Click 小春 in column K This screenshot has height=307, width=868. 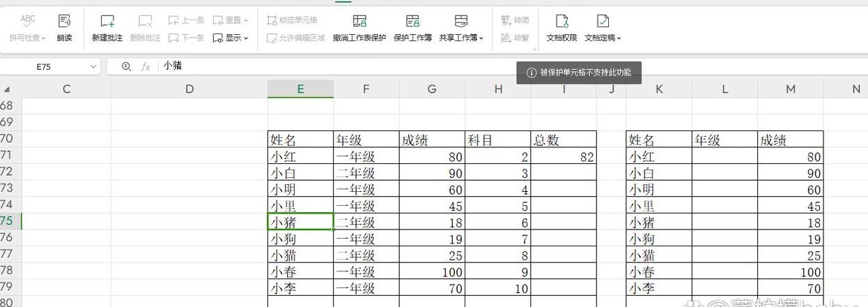click(x=659, y=271)
